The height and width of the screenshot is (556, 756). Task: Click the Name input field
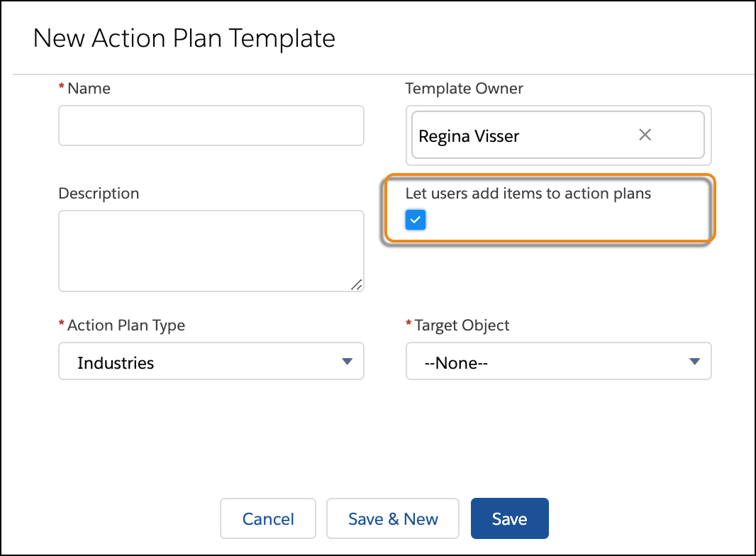(x=211, y=126)
